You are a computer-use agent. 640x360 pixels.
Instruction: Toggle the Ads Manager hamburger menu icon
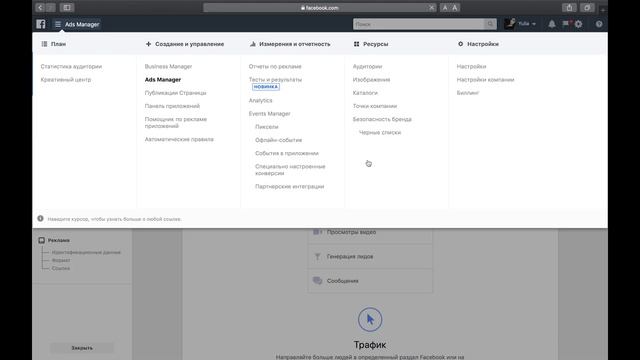coord(58,24)
